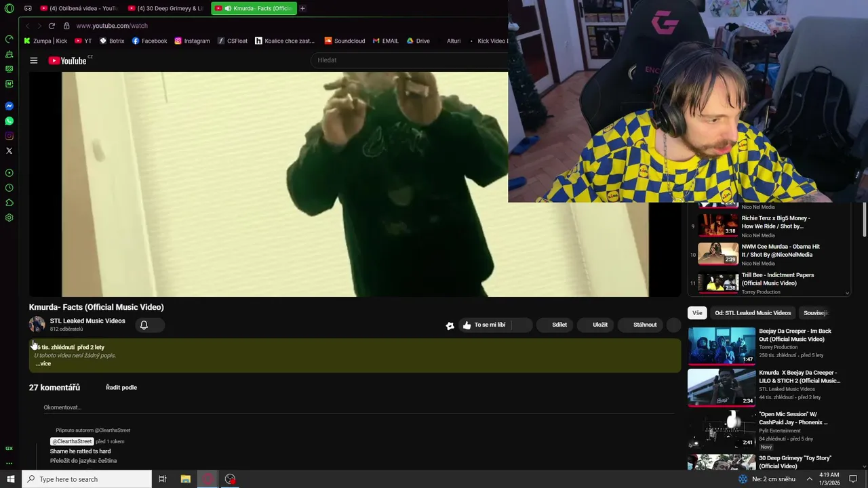
Task: Open Windows Start menu
Action: point(10,479)
